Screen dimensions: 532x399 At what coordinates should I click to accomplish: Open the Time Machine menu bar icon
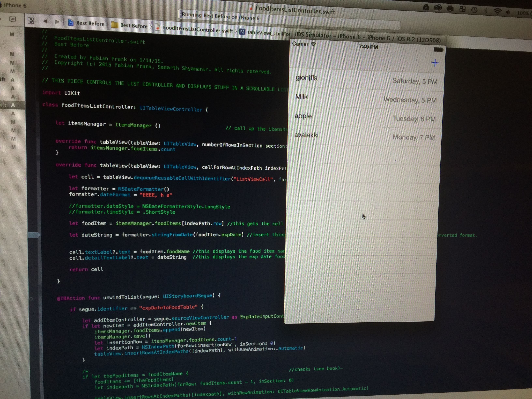[474, 10]
